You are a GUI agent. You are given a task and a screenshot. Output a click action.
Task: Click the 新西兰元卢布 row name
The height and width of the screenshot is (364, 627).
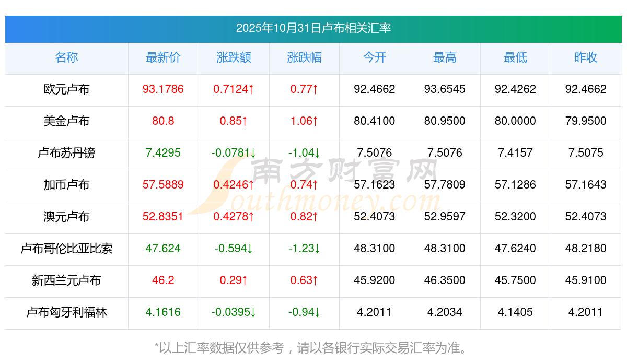tap(66, 280)
